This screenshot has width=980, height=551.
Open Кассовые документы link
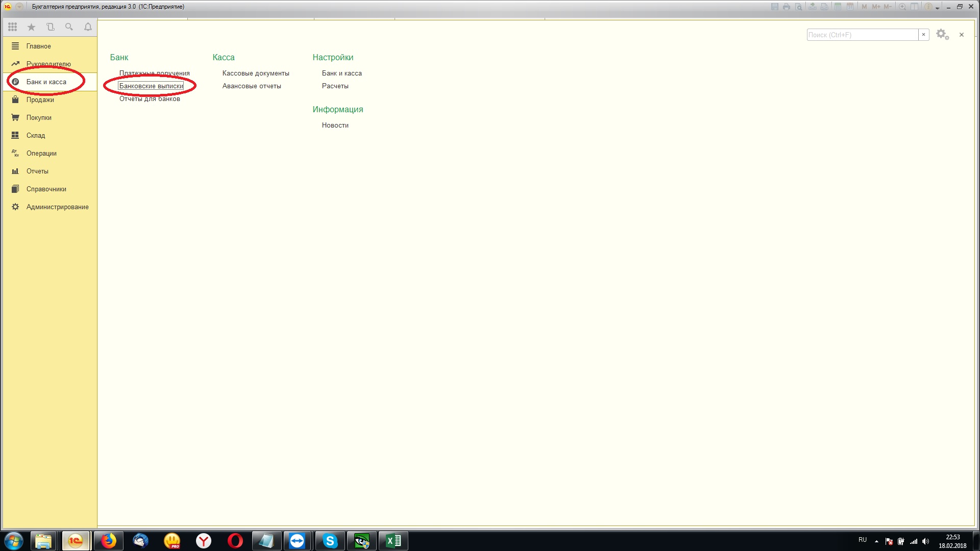click(255, 73)
